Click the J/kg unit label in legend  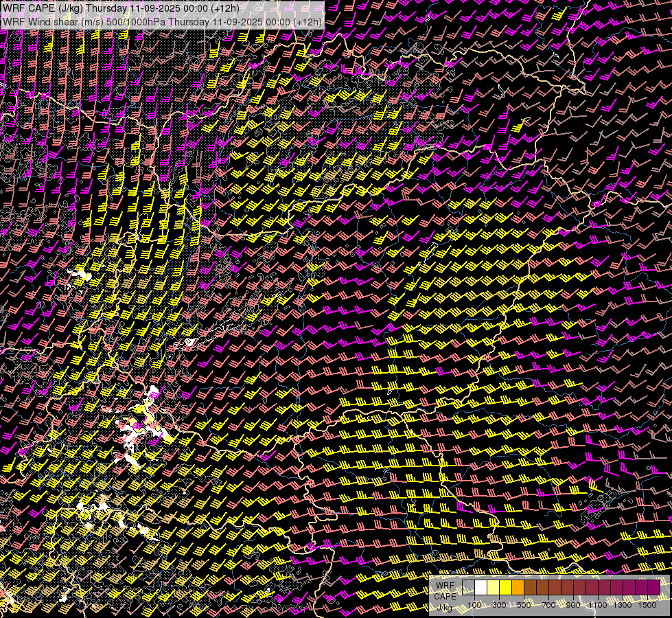point(444,608)
